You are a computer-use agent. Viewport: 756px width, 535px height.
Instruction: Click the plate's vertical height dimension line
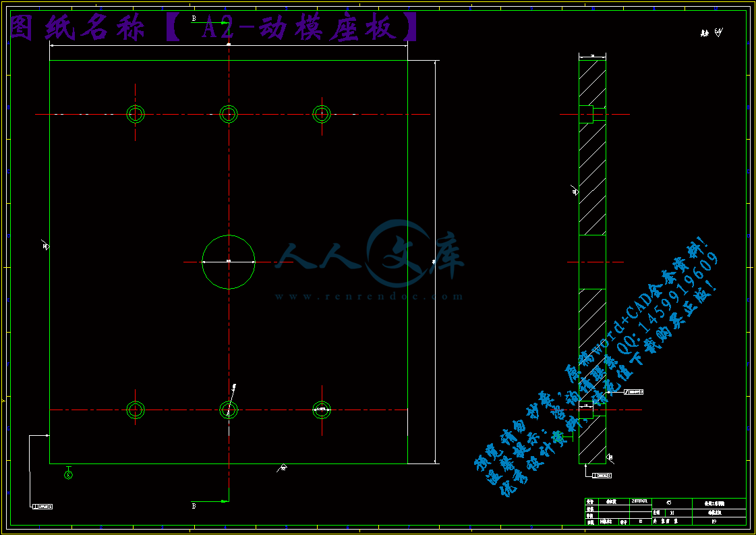coord(435,262)
